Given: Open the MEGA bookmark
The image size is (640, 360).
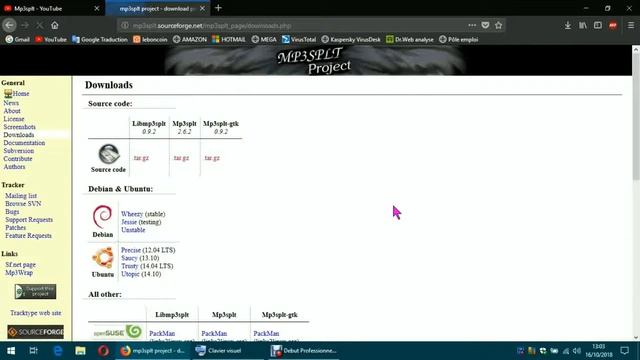Looking at the screenshot, I should (x=264, y=40).
